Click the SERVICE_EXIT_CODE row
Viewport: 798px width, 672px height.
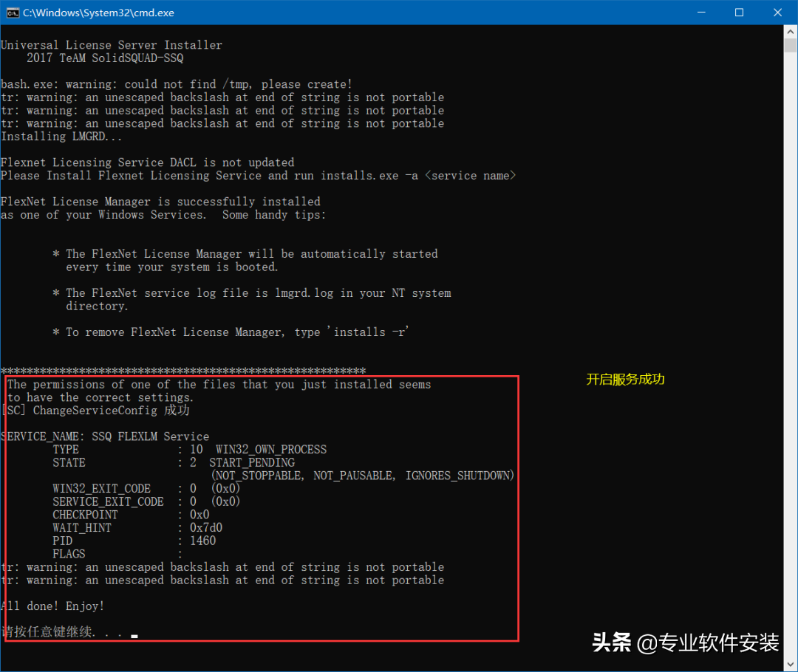pos(146,501)
